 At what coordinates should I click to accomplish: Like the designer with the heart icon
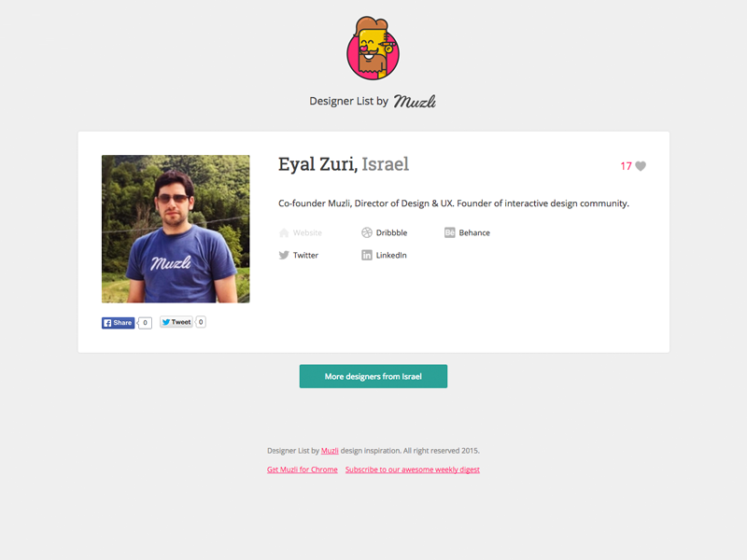pyautogui.click(x=641, y=166)
